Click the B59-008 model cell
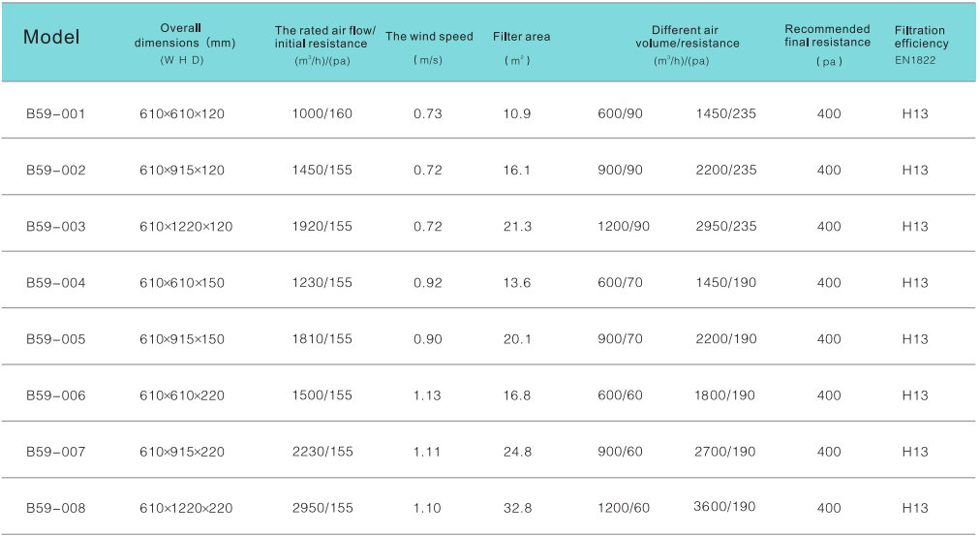 (x=55, y=508)
